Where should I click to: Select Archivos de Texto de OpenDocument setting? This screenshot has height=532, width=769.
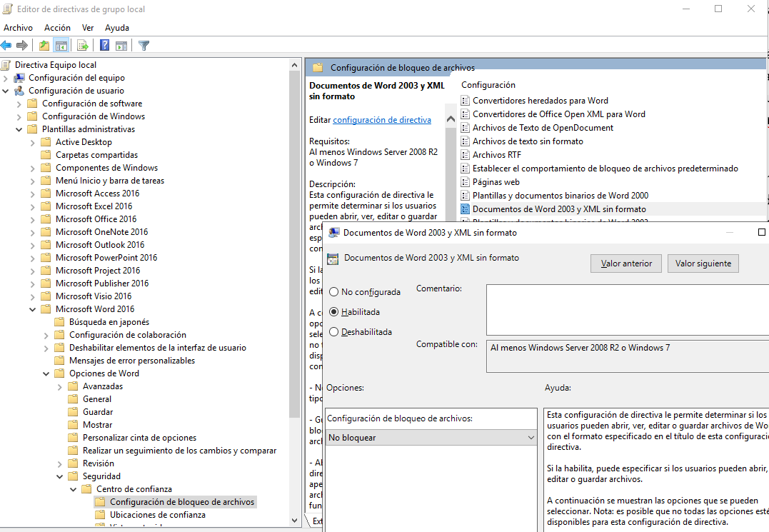pos(543,128)
